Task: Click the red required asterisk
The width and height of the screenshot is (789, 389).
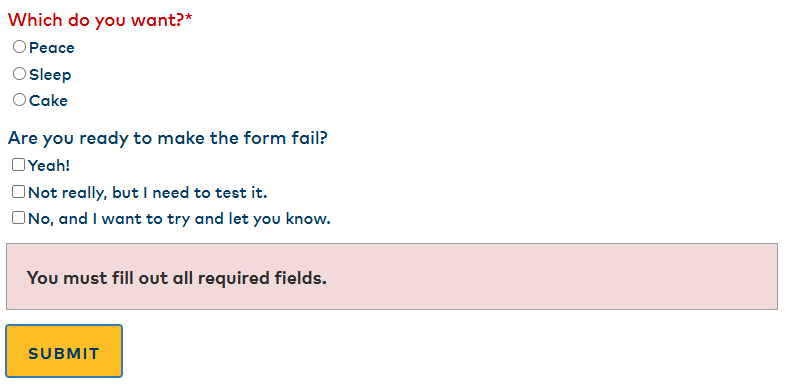Action: [x=189, y=18]
